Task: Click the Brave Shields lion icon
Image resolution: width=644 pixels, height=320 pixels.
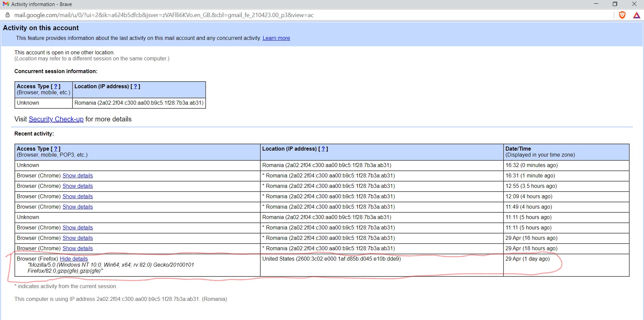Action: point(622,15)
